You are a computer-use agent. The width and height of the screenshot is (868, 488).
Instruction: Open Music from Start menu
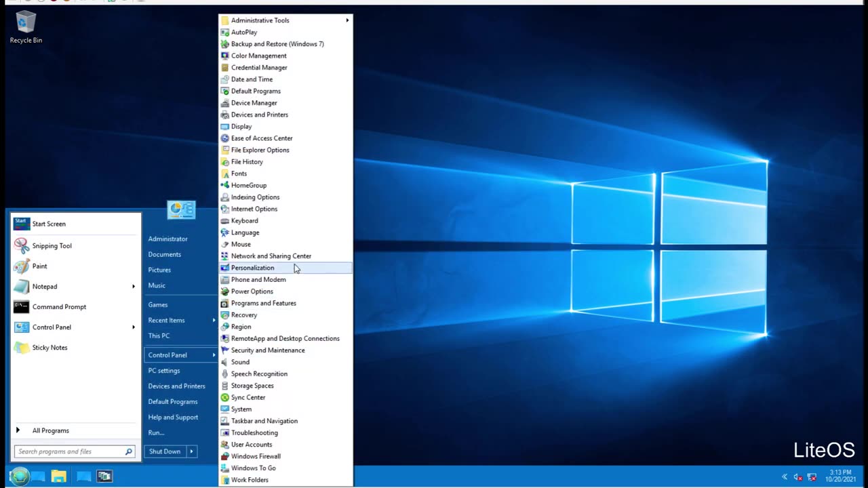pos(157,285)
